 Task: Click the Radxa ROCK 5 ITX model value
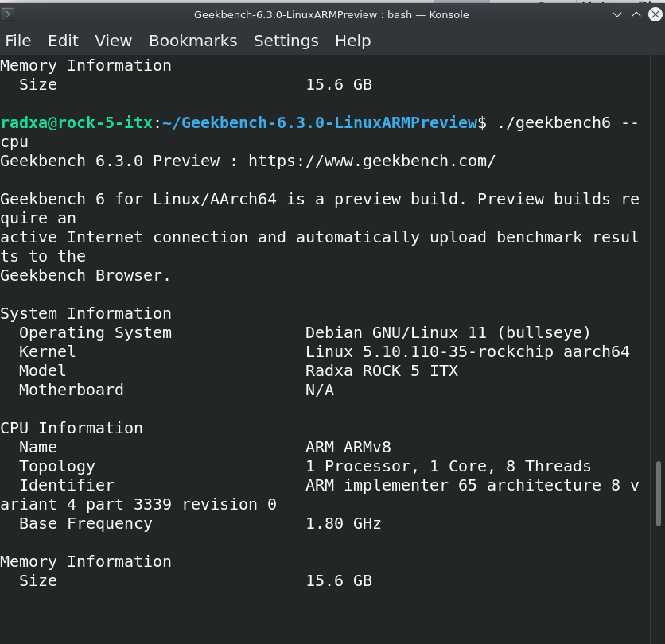[382, 371]
